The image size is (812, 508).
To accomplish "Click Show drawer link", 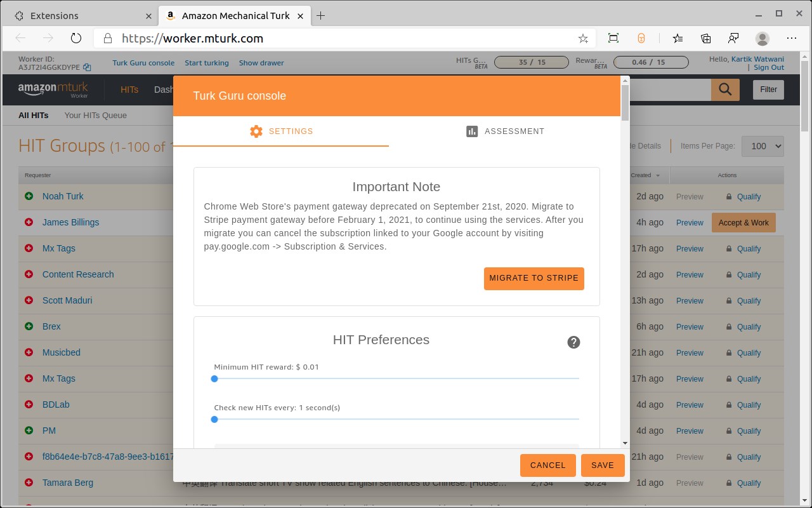I will pyautogui.click(x=261, y=63).
